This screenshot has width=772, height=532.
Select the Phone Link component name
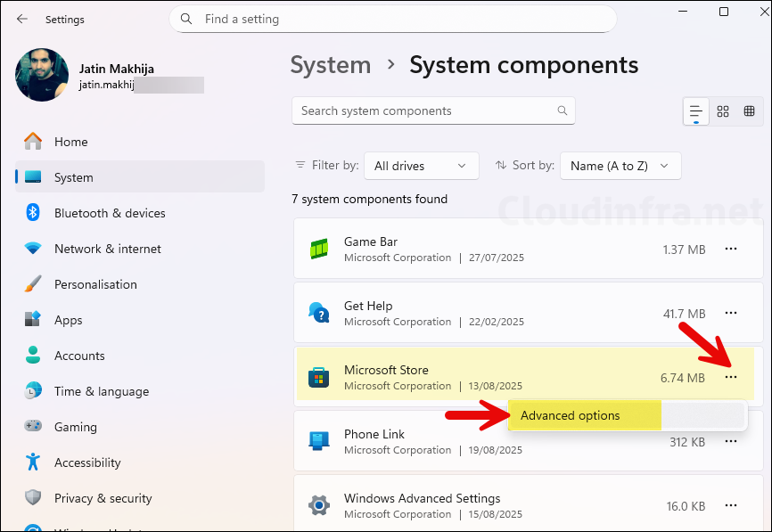point(374,434)
